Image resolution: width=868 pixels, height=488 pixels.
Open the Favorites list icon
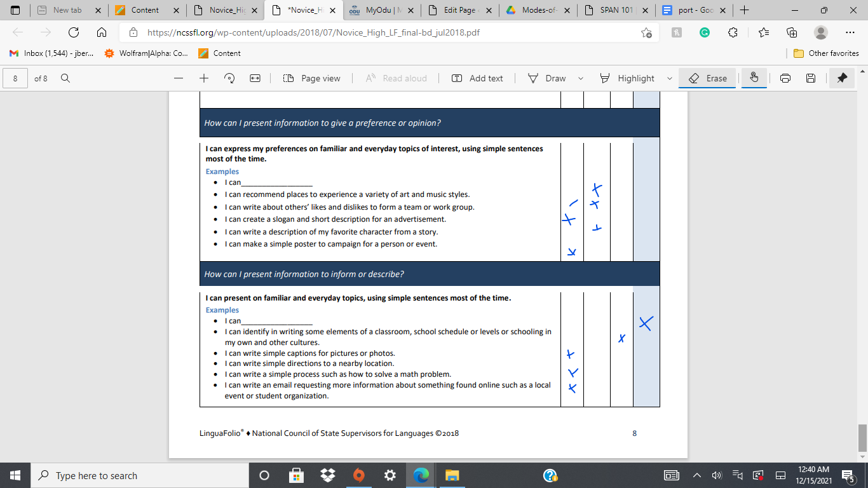764,32
